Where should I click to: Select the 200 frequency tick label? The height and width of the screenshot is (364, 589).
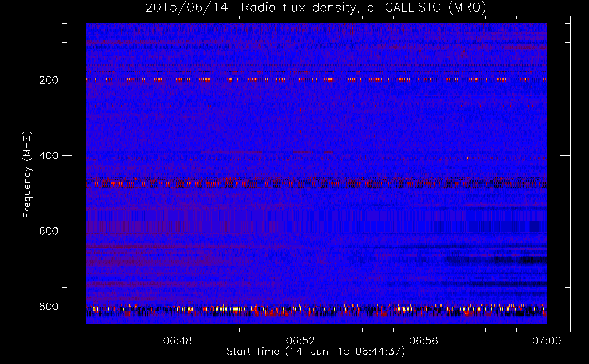point(49,80)
